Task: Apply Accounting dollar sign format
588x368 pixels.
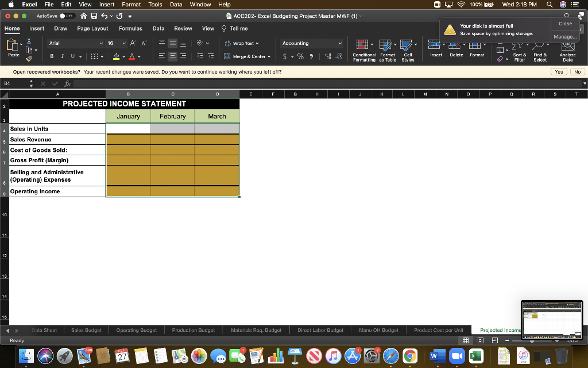Action: (285, 56)
